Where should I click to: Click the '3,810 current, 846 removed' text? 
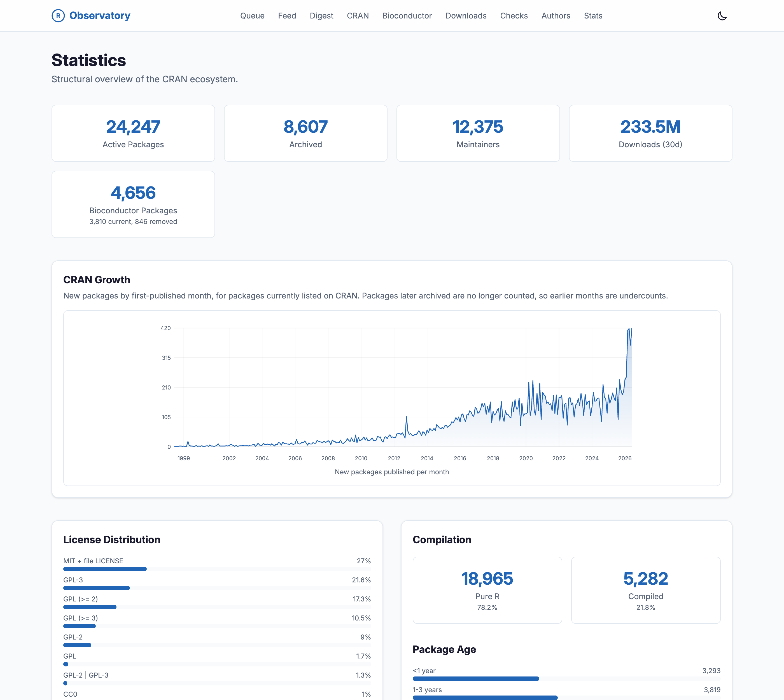133,221
